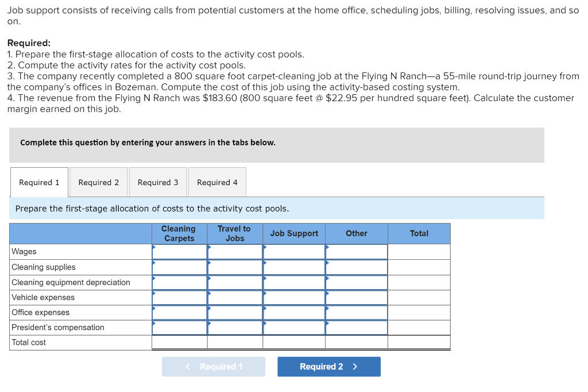Open the Required 1 tab
This screenshot has width=588, height=392.
pos(40,182)
